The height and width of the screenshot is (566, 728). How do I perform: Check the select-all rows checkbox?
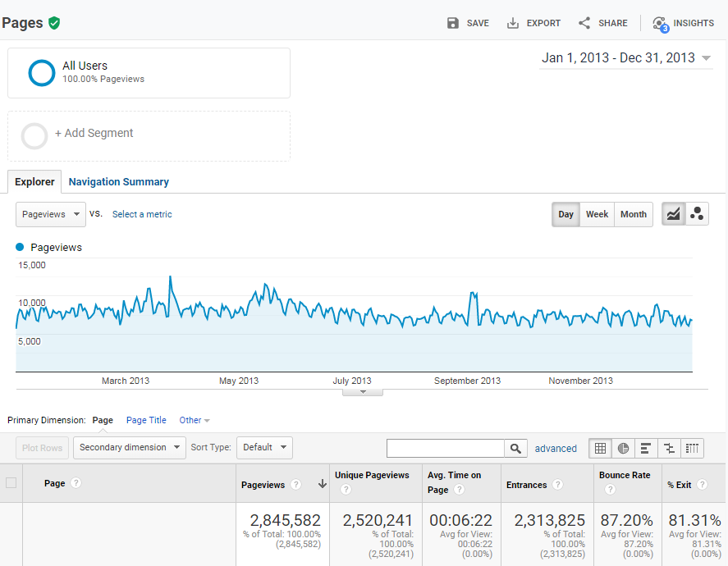pos(11,483)
